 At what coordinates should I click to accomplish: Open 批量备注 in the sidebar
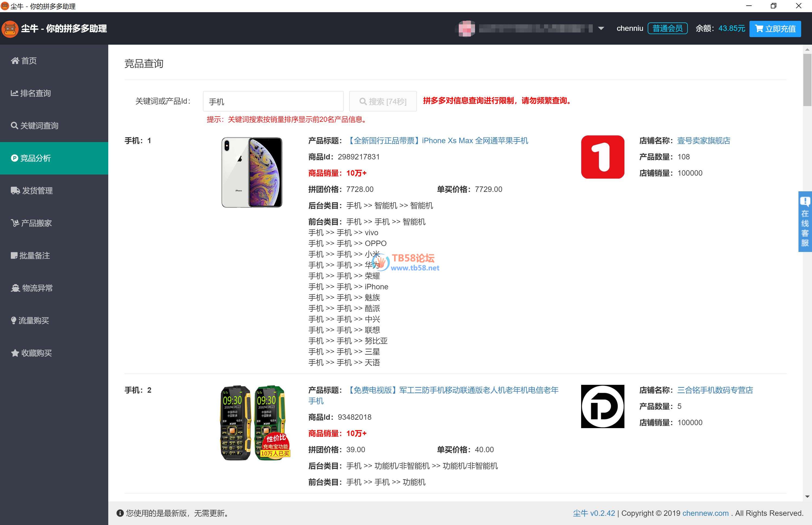coord(54,256)
